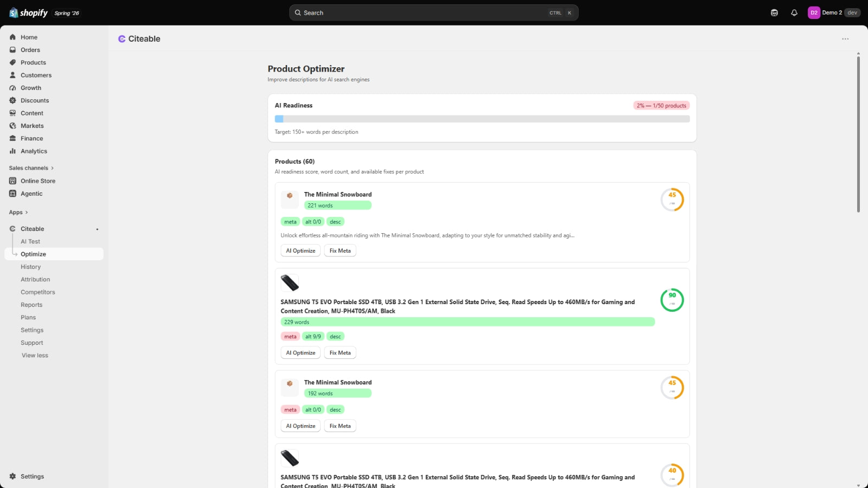Image resolution: width=868 pixels, height=488 pixels.
Task: Click View less in Citeable menu
Action: (x=35, y=356)
